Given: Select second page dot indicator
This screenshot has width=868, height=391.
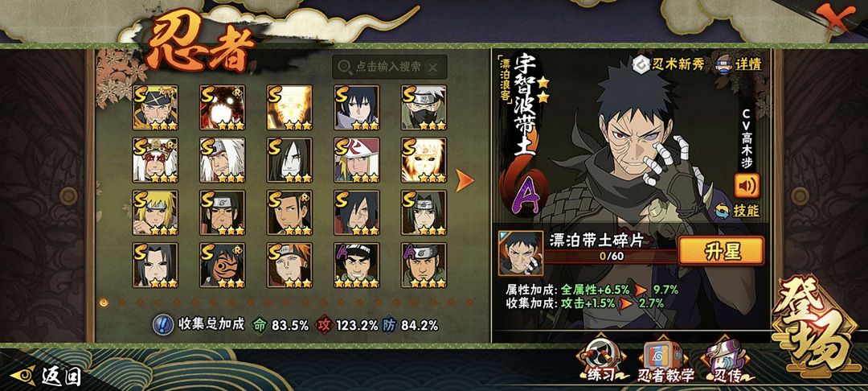Looking at the screenshot, I should 121,303.
